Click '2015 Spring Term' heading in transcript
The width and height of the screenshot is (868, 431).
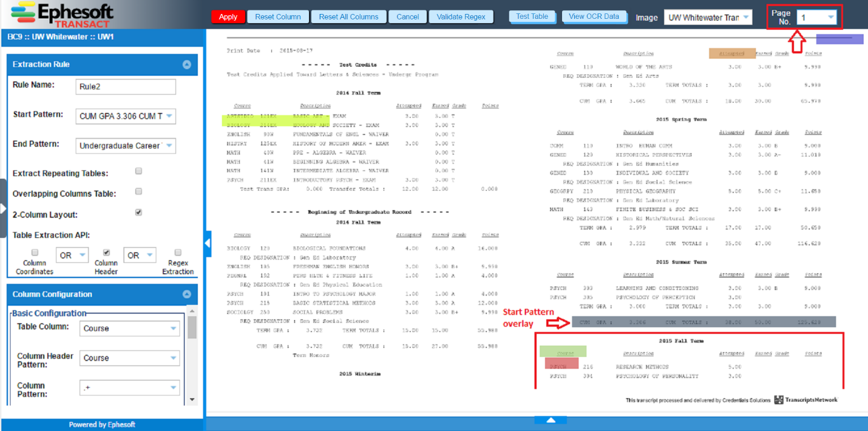[681, 120]
